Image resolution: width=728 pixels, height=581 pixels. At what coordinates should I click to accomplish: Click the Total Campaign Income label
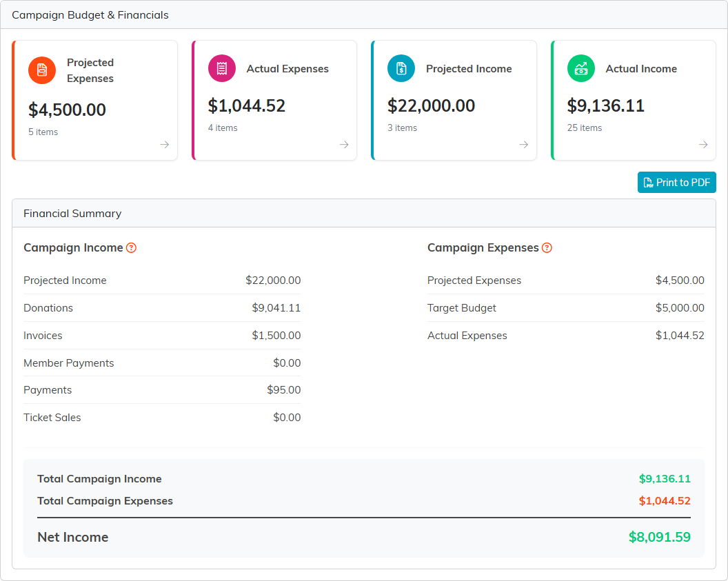pyautogui.click(x=99, y=479)
